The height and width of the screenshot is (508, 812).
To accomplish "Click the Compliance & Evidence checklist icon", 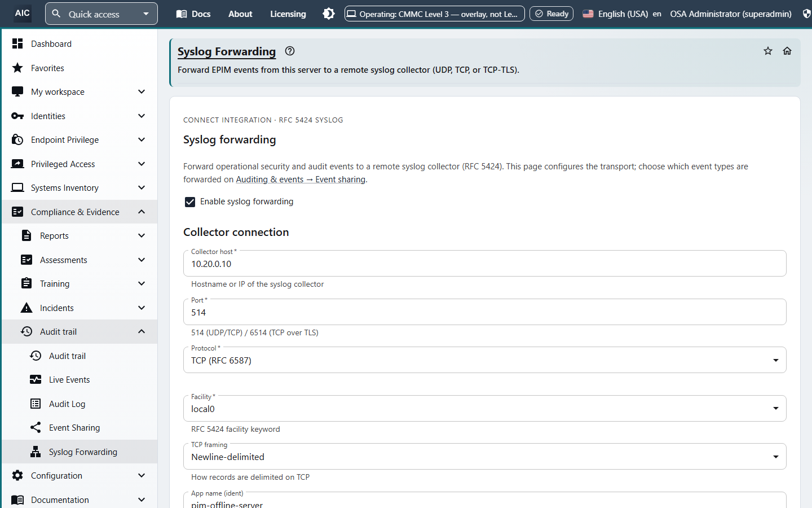I will pos(17,212).
